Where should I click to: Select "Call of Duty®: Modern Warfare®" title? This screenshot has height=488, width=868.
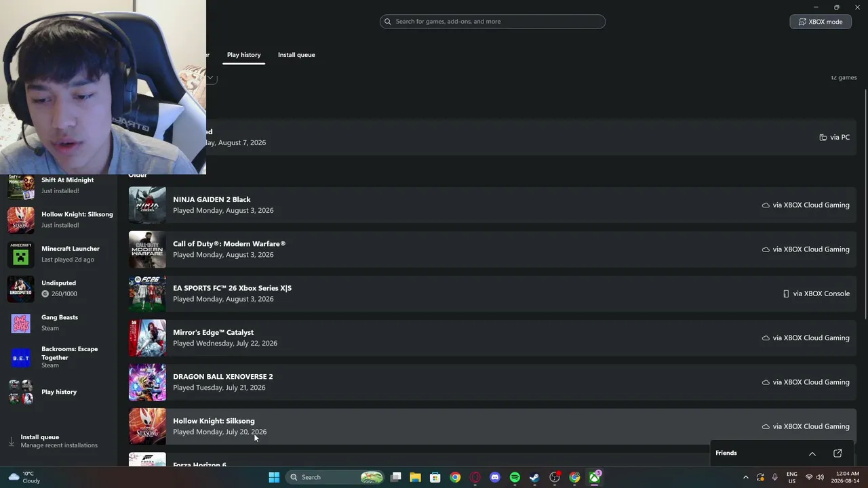point(229,244)
